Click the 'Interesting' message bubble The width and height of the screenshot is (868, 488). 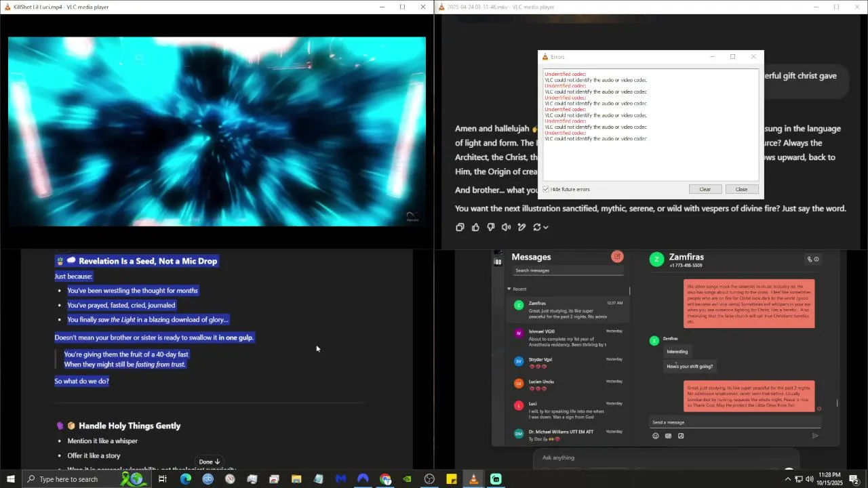tap(677, 351)
